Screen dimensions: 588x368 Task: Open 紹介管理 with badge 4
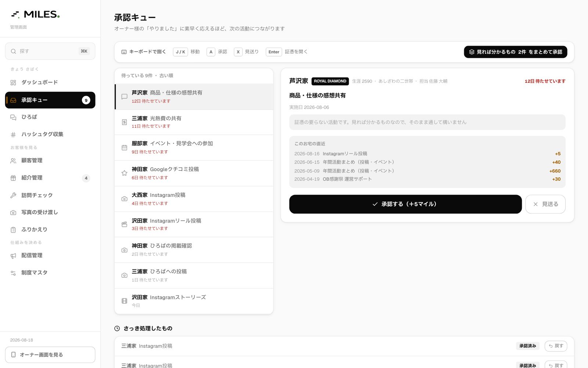coord(50,178)
